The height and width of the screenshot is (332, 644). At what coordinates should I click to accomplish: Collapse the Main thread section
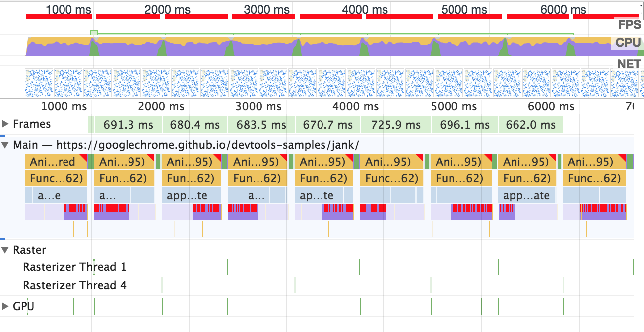[5, 145]
